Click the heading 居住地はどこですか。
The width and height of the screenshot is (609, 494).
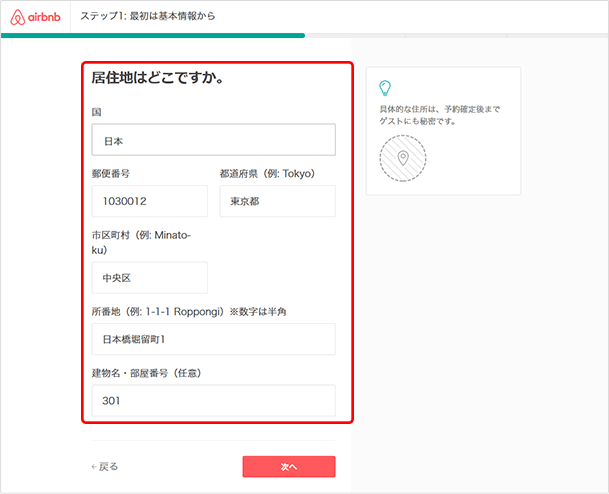click(x=158, y=78)
